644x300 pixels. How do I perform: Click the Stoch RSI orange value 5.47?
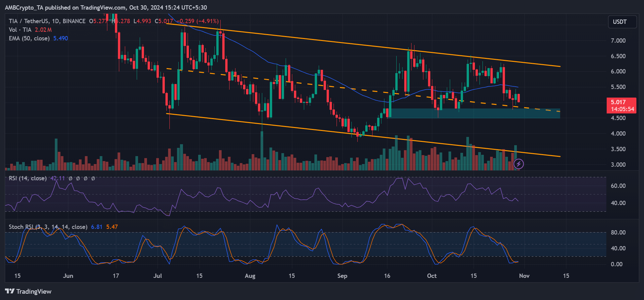coord(112,227)
